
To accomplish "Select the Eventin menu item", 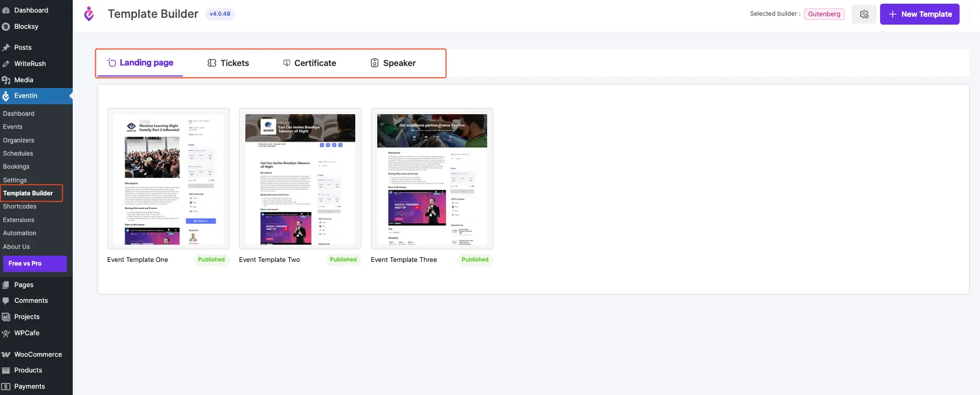I will pyautogui.click(x=36, y=96).
